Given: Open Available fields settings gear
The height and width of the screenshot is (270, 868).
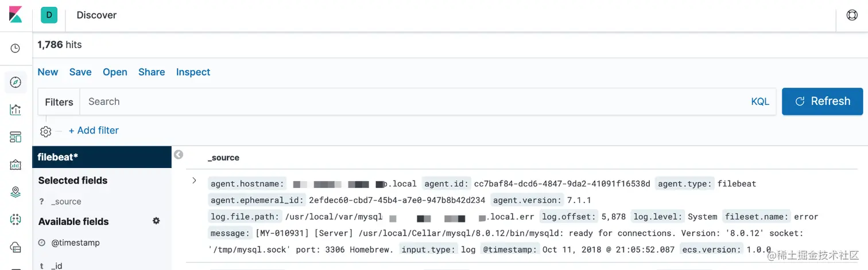Looking at the screenshot, I should 156,221.
